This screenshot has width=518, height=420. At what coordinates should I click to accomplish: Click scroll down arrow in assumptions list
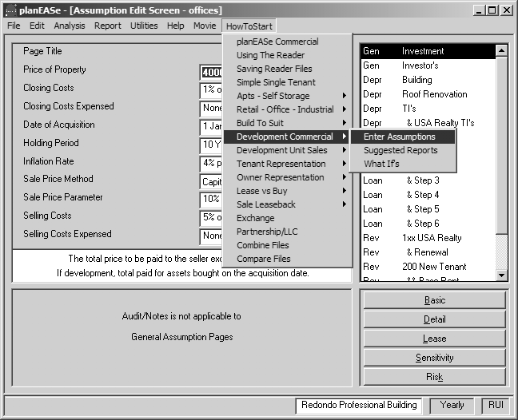click(x=501, y=275)
